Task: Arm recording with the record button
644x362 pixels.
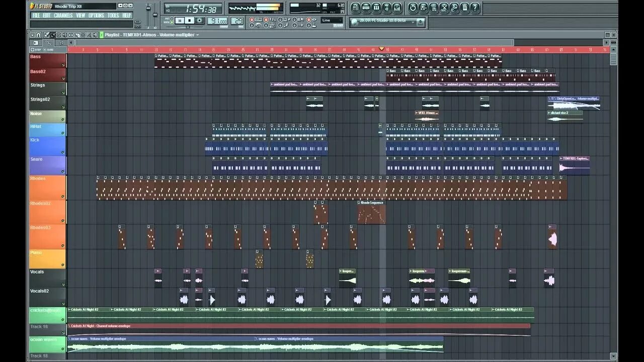Action: click(200, 20)
